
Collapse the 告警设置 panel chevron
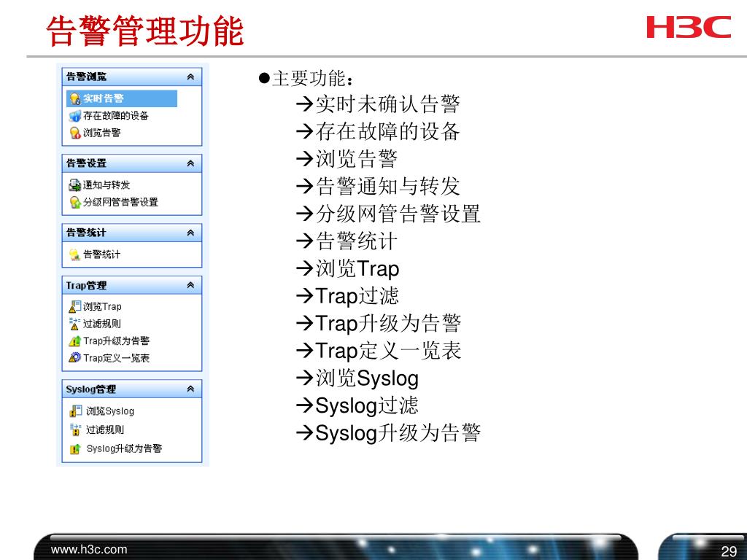pyautogui.click(x=190, y=163)
